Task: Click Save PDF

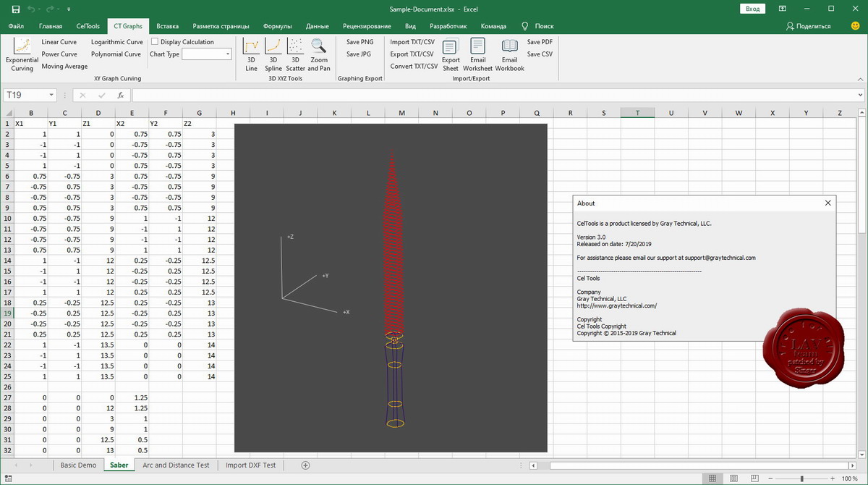Action: tap(540, 42)
